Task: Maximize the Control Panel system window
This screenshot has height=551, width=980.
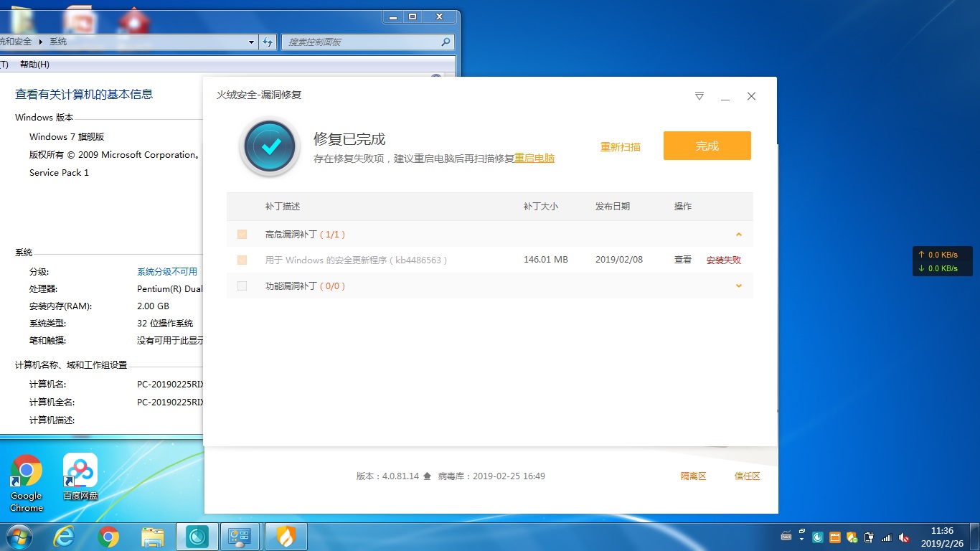Action: (x=412, y=16)
